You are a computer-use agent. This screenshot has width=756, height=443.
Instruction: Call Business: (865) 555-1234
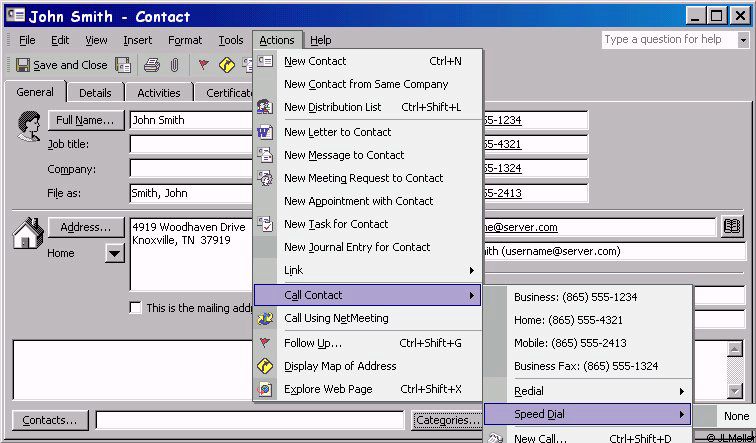coord(588,297)
